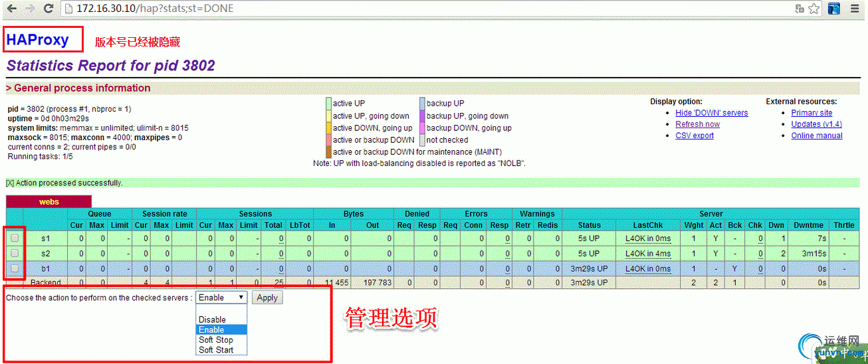Click the Bytes column header
Viewport: 868px width, 364px height.
[x=354, y=214]
